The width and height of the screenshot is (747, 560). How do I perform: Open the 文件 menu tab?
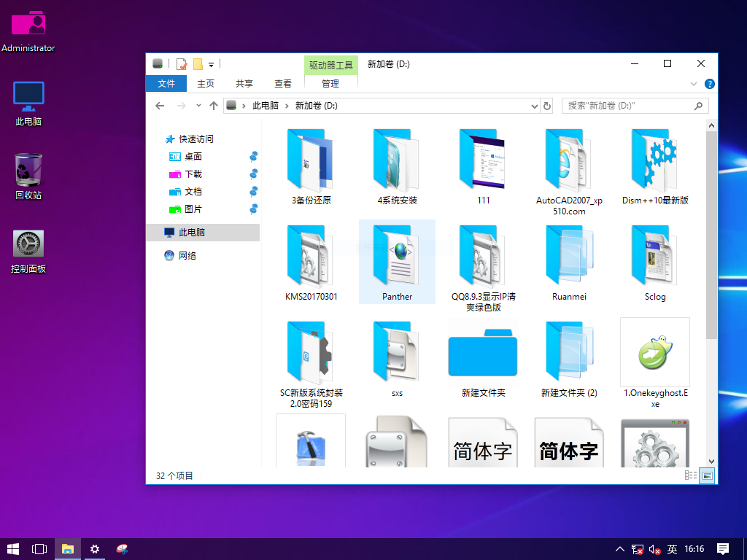[166, 84]
